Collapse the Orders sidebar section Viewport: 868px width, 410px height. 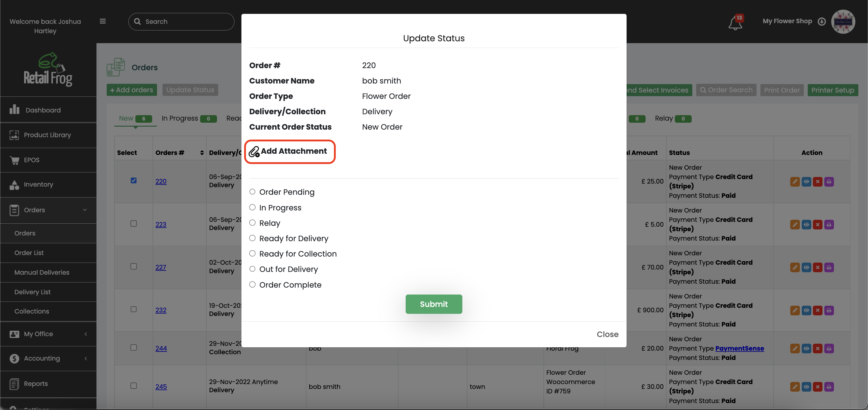pos(85,210)
